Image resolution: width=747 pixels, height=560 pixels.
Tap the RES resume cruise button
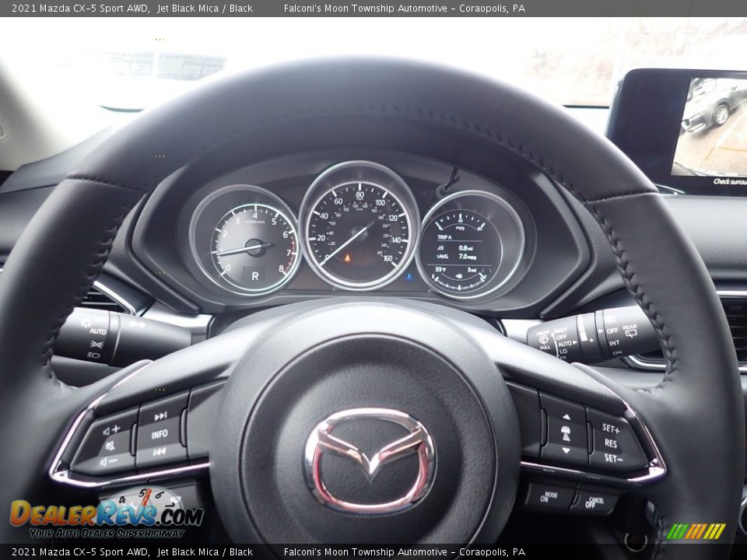point(611,443)
